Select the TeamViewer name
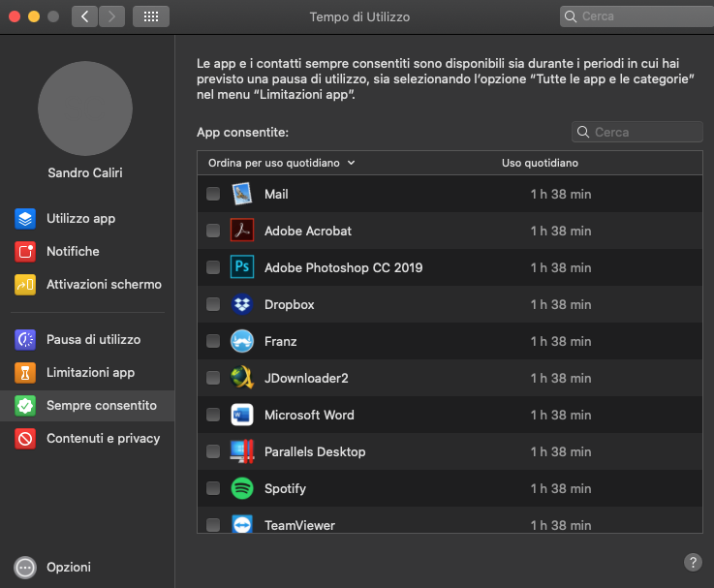The image size is (714, 588). pyautogui.click(x=299, y=526)
